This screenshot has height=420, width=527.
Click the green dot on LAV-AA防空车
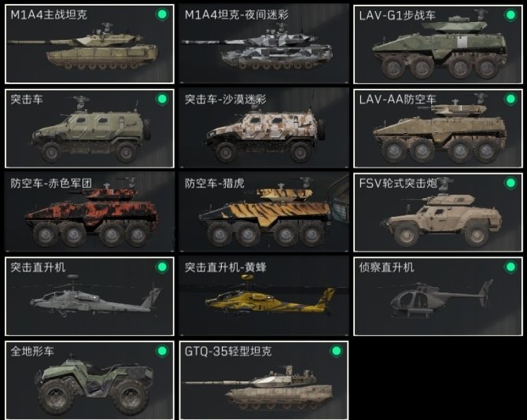coord(510,99)
